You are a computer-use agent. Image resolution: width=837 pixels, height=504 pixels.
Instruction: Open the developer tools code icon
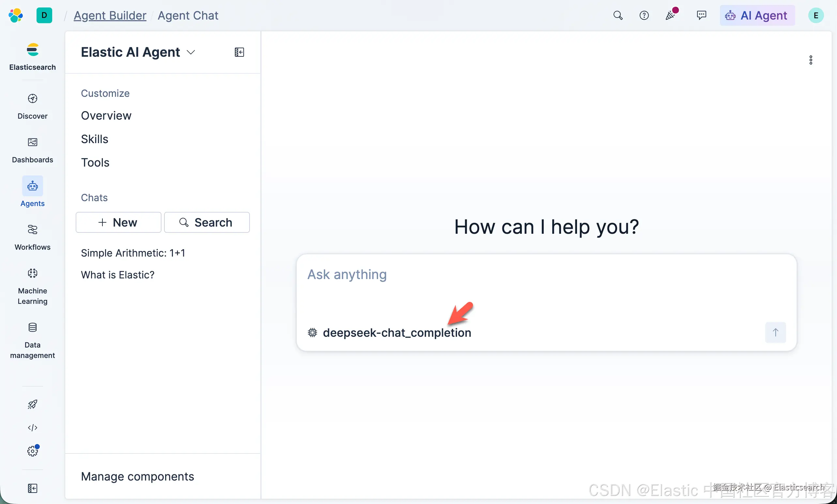(33, 428)
